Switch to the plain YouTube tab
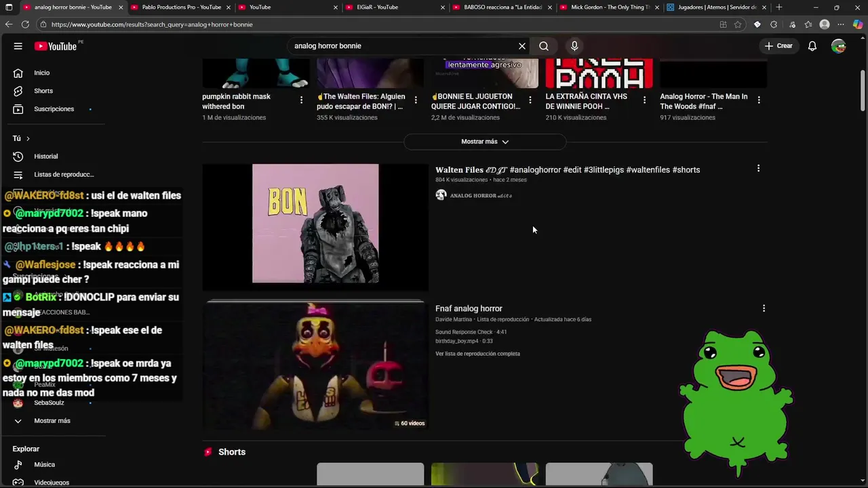The image size is (868, 488). pos(287,7)
